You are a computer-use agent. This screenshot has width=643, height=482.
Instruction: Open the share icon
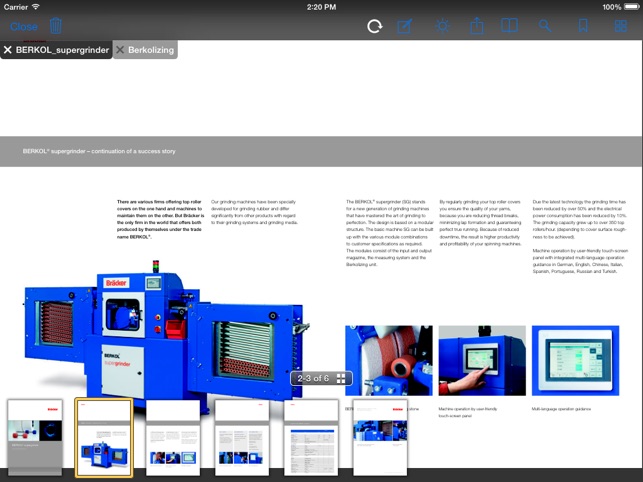coord(477,26)
